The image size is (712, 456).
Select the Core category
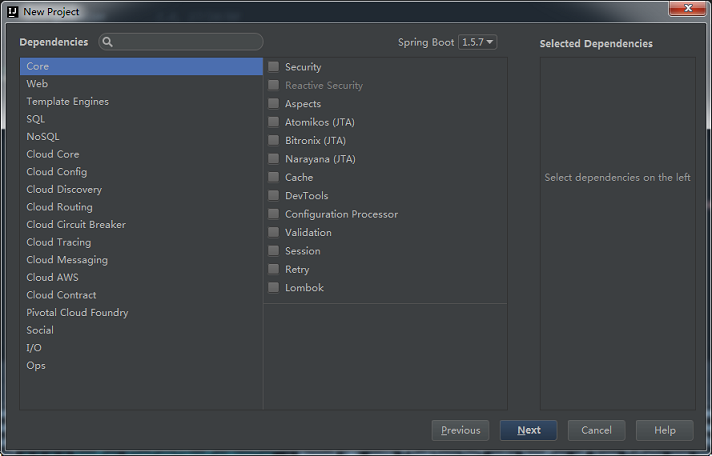[141, 66]
